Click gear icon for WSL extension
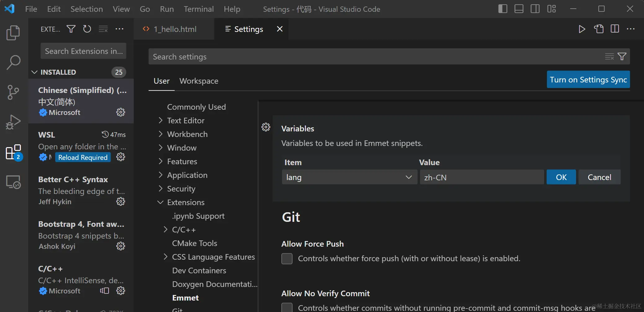Image resolution: width=644 pixels, height=312 pixels. pyautogui.click(x=121, y=157)
